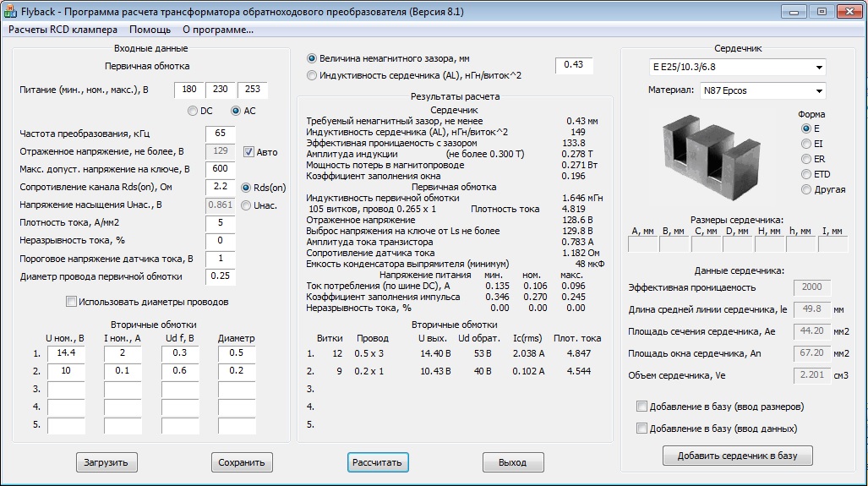
Task: Enable 'Использовать диаметры проводов' checkbox
Action: click(x=72, y=302)
